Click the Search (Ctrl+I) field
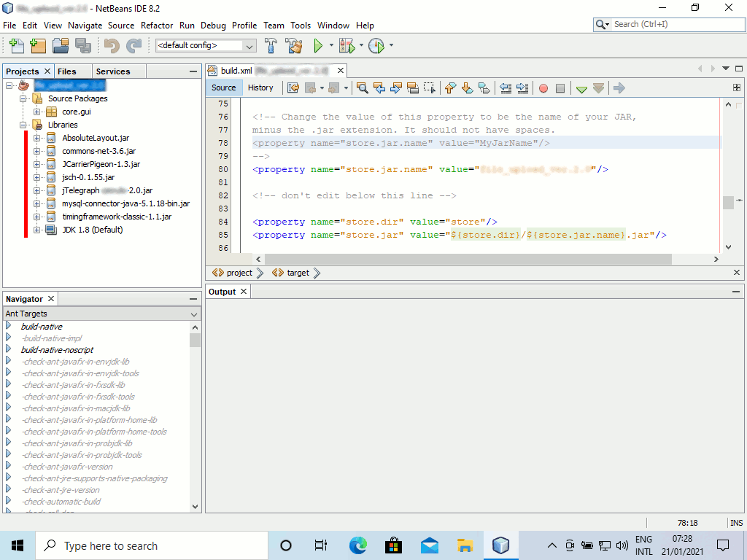This screenshot has height=560, width=747. (x=678, y=24)
